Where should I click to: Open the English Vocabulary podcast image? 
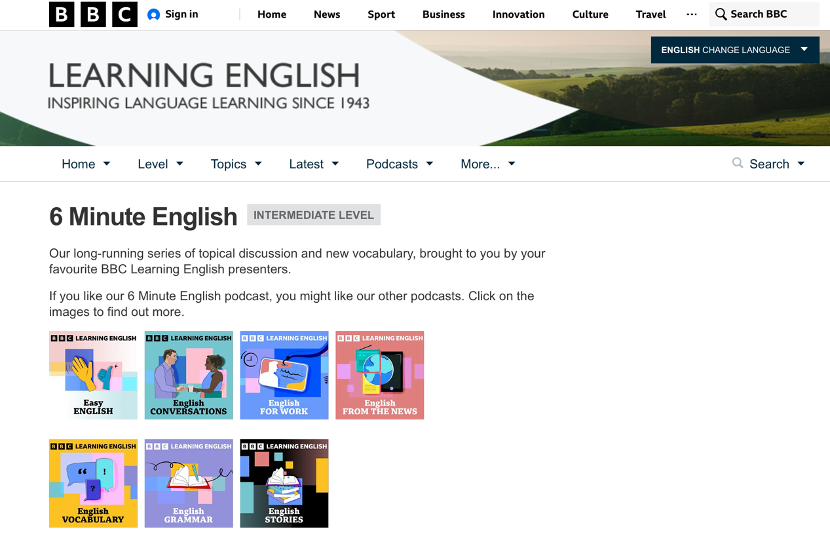pos(93,483)
